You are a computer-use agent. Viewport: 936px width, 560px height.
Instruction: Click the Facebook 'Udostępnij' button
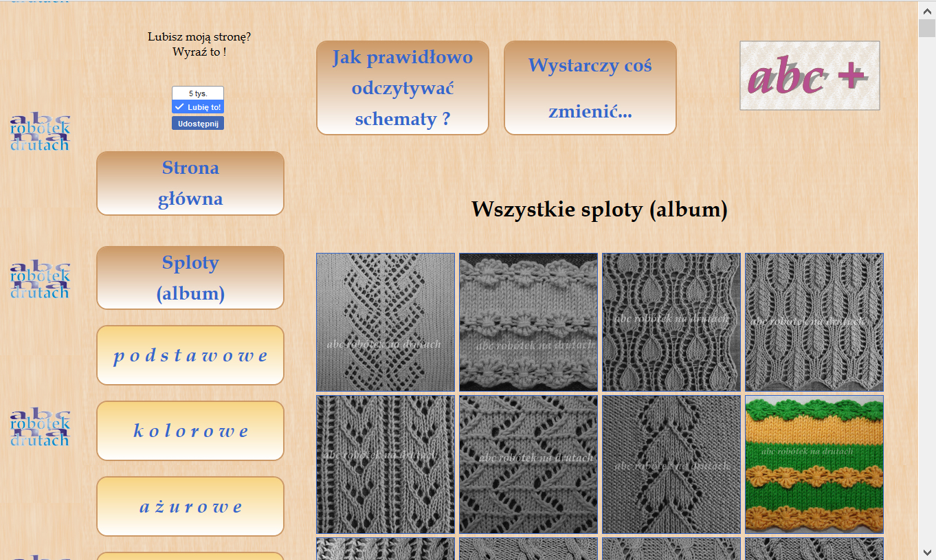pyautogui.click(x=198, y=124)
